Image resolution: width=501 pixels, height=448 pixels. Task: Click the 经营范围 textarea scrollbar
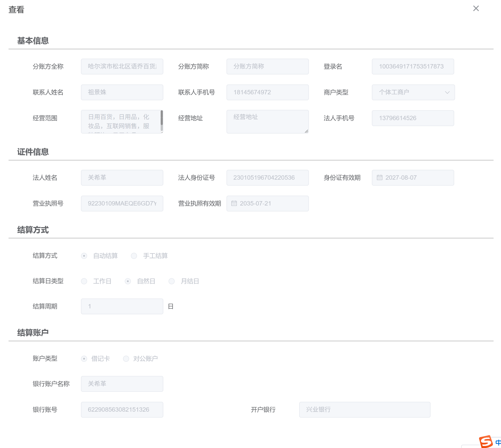(162, 118)
